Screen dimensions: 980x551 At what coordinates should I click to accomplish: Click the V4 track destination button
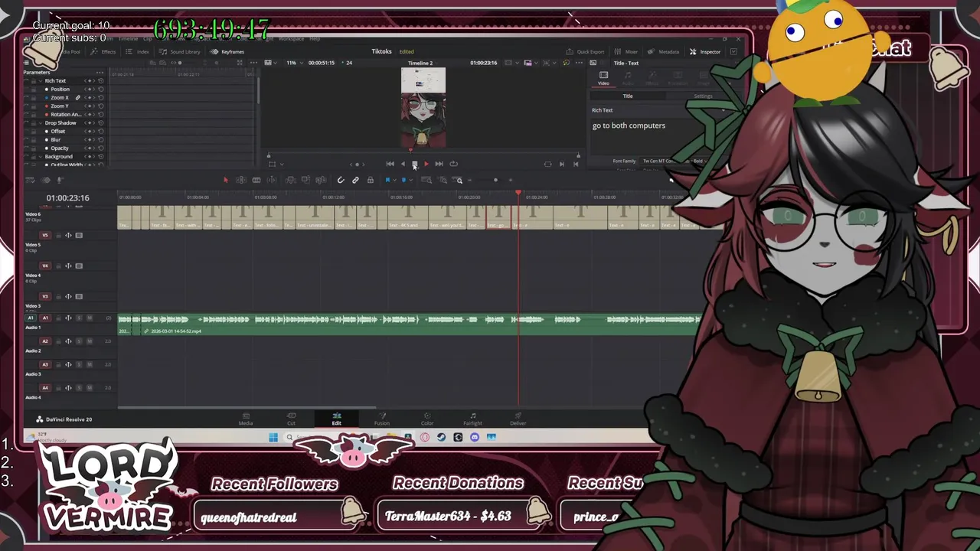[44, 266]
